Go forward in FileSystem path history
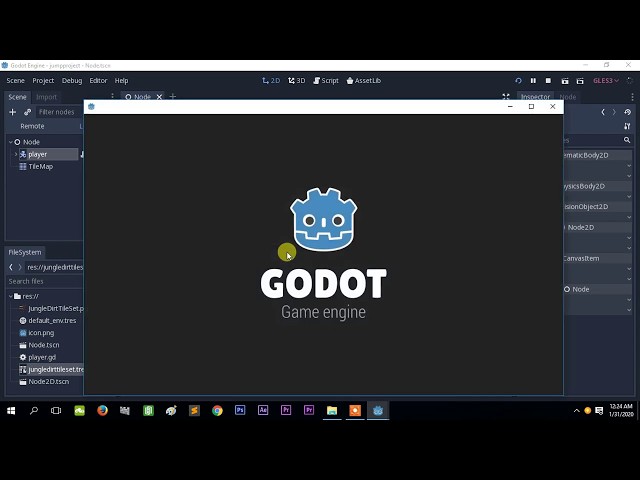 tap(20, 267)
